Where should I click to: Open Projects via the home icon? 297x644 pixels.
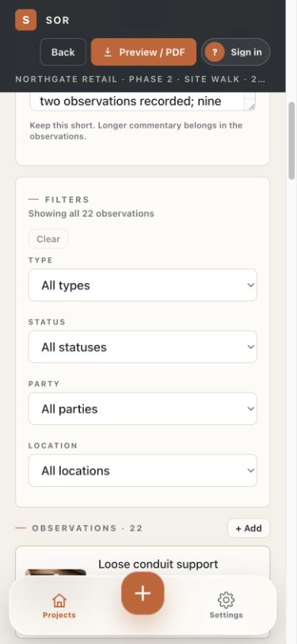(59, 600)
